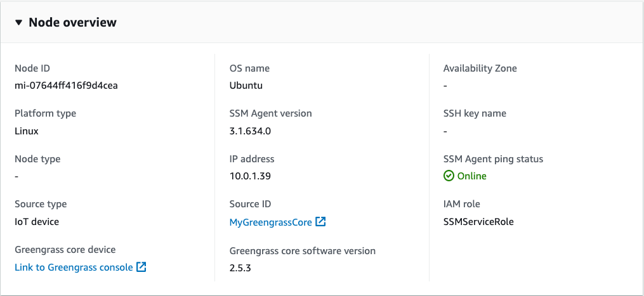Collapse the Node overview section triangle
The image size is (644, 296).
[18, 23]
